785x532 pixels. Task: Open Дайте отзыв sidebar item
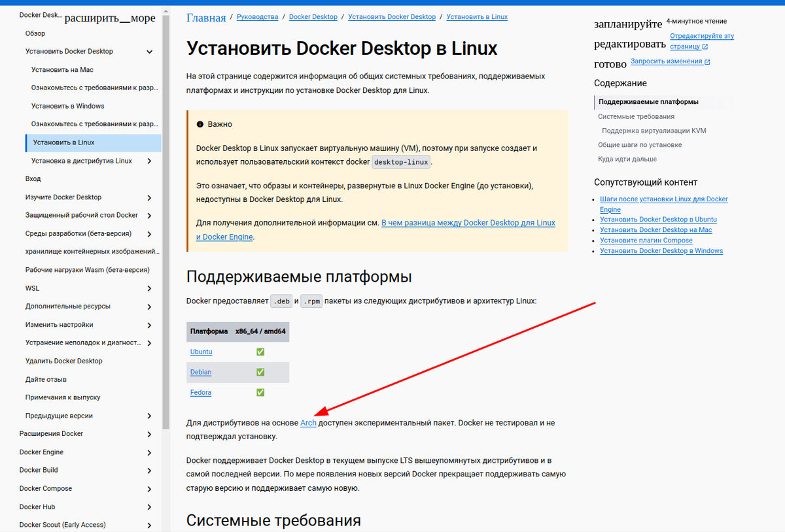(x=46, y=379)
